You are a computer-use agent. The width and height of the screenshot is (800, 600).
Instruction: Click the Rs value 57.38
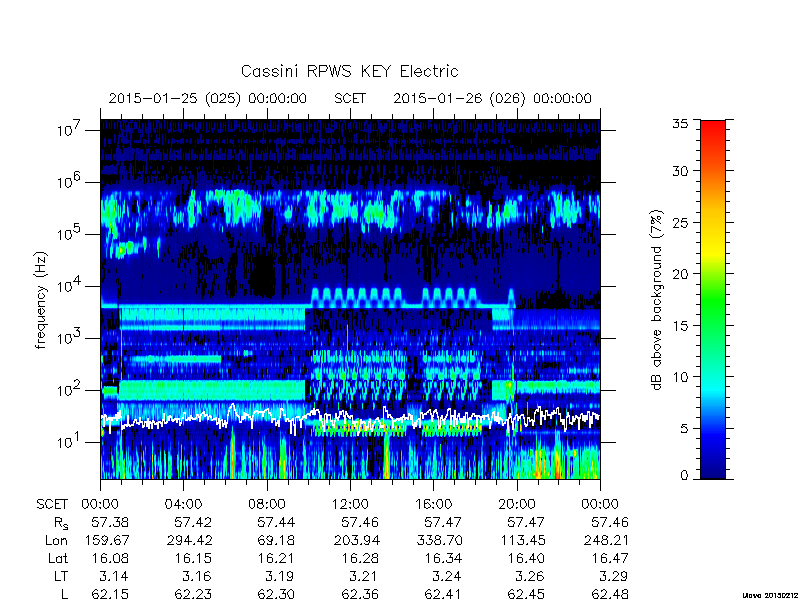[x=110, y=522]
